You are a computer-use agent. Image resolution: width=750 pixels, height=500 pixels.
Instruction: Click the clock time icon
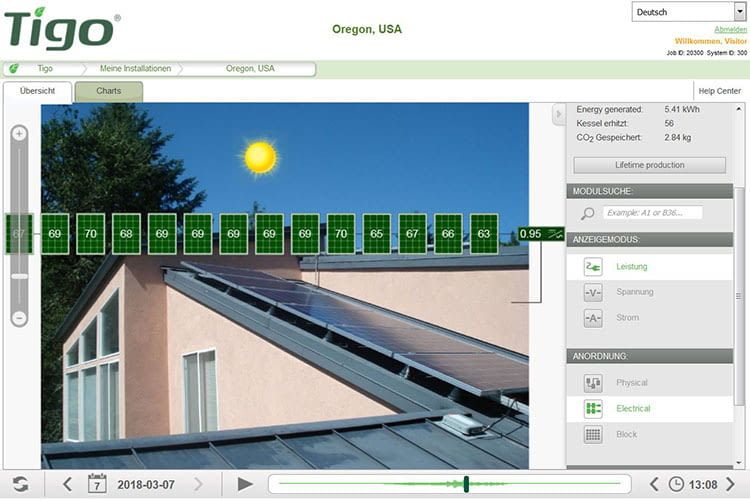pos(676,484)
